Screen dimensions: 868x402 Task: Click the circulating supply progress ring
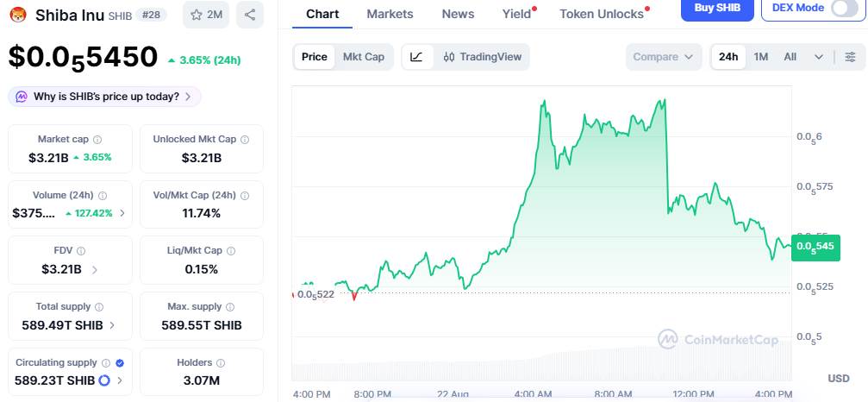104,380
